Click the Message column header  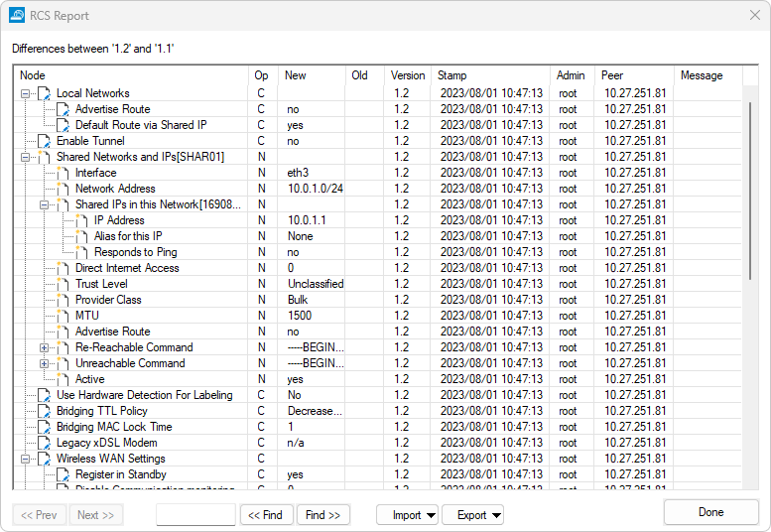(708, 75)
